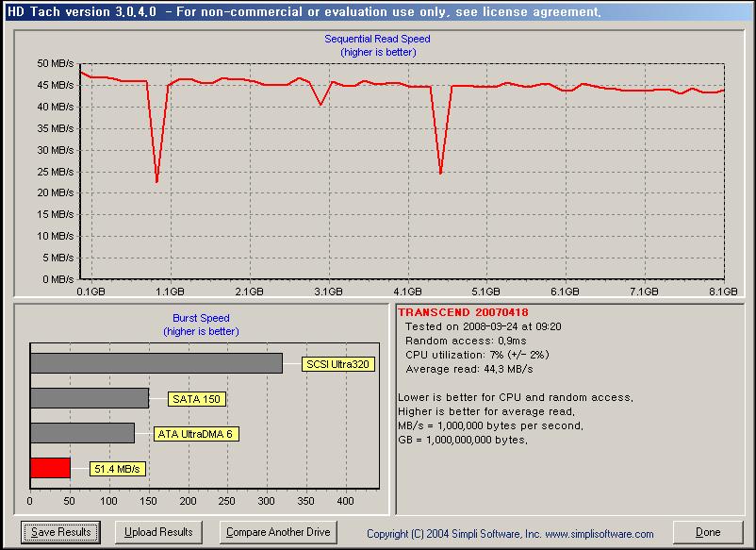
Task: Click the Burst Speed chart title
Action: [x=201, y=319]
